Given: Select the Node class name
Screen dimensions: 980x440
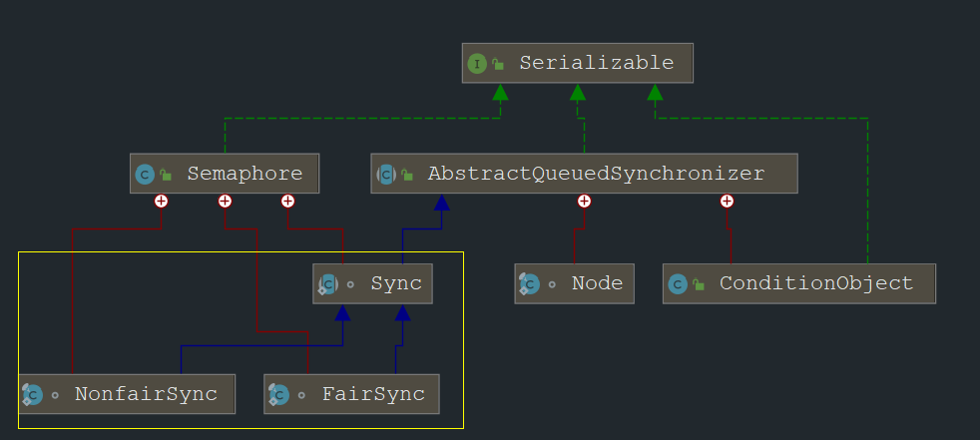Looking at the screenshot, I should coord(597,283).
